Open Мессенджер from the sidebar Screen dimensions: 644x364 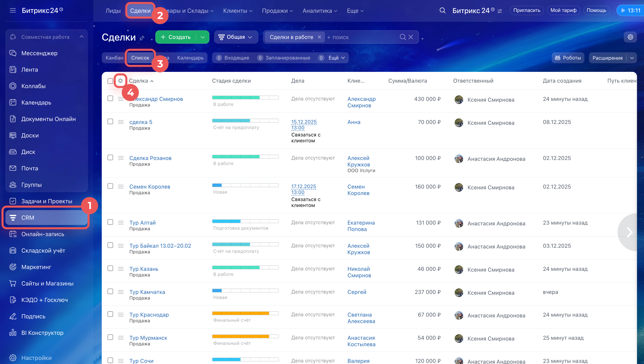pyautogui.click(x=39, y=53)
